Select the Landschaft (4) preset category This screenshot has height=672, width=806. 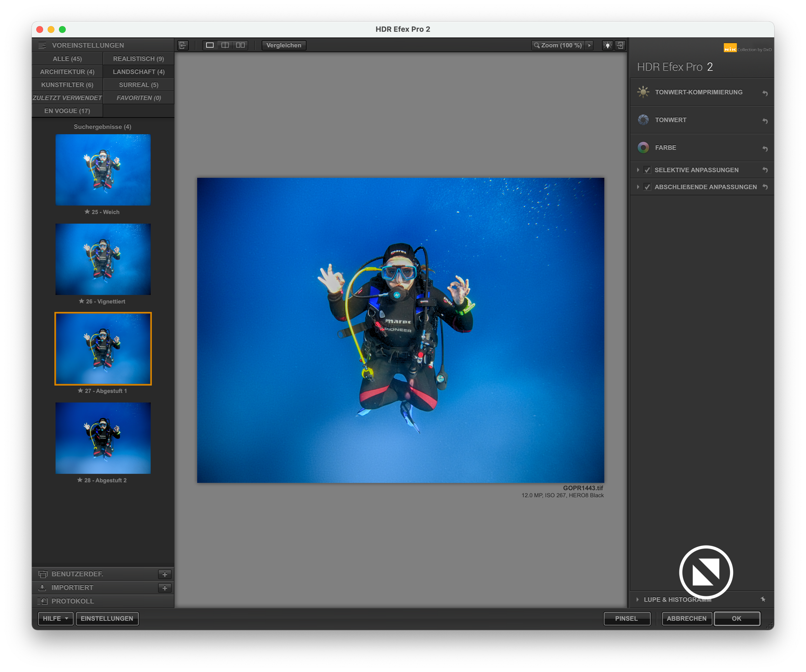(139, 72)
